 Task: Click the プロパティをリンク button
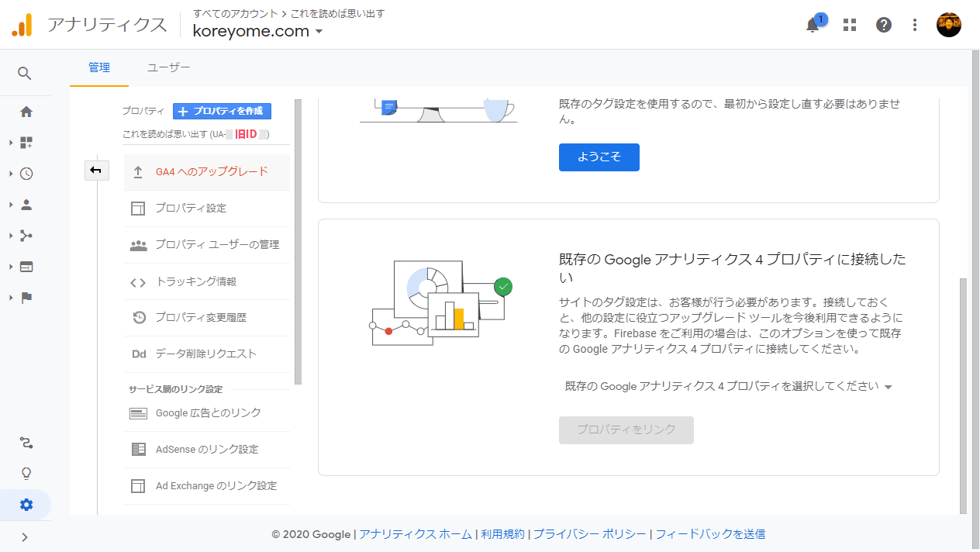point(626,430)
